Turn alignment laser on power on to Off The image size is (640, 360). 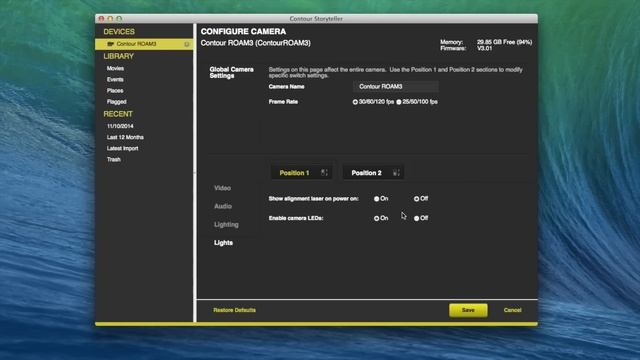pyautogui.click(x=416, y=199)
